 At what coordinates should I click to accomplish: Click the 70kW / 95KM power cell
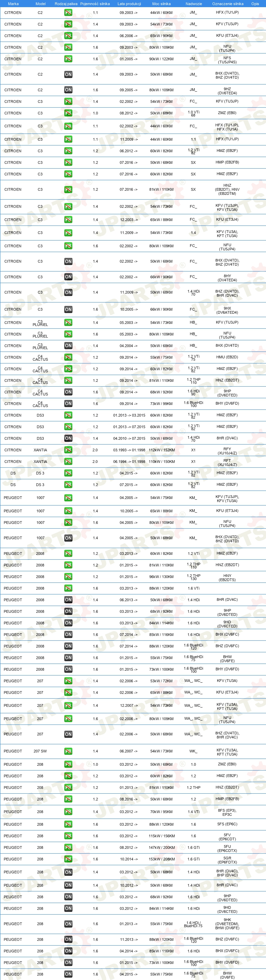coord(162,811)
